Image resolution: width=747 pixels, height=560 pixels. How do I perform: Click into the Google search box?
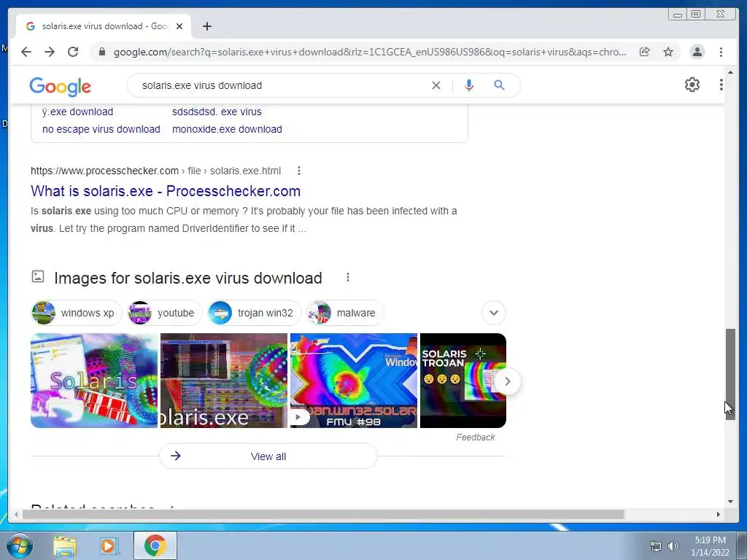(x=281, y=85)
